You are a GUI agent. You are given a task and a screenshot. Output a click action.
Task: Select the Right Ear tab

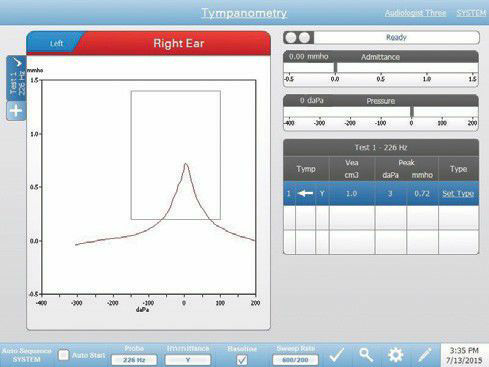click(178, 43)
